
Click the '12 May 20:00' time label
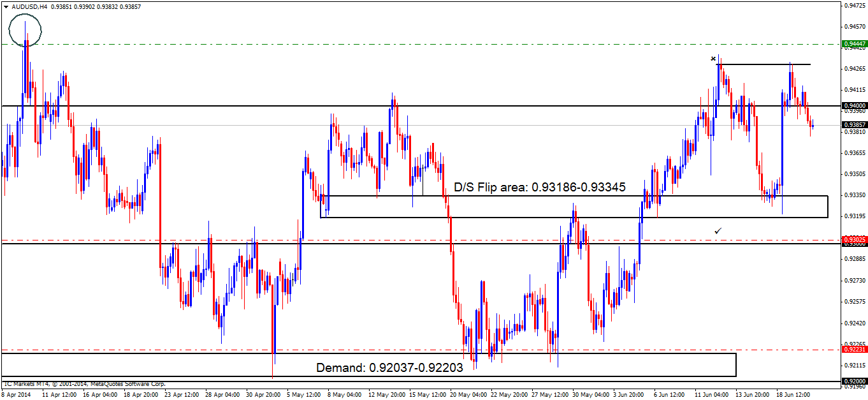(387, 394)
